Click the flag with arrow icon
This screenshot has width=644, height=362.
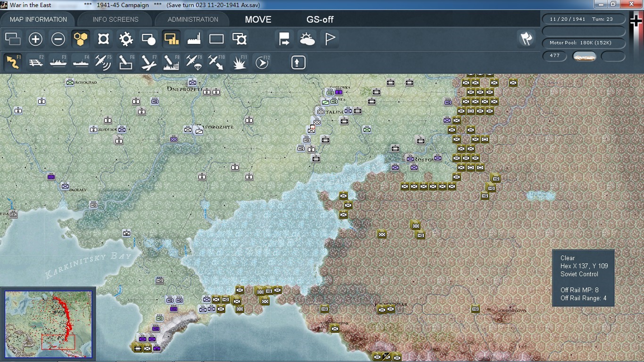click(x=284, y=39)
